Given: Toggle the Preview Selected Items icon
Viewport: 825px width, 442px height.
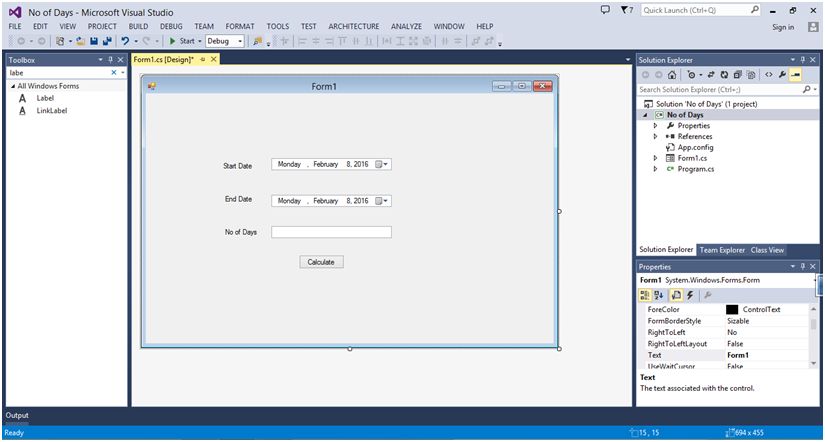Looking at the screenshot, I should pyautogui.click(x=796, y=75).
